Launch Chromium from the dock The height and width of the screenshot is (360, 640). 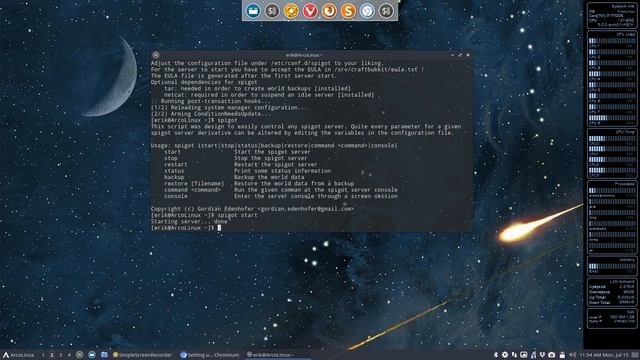[367, 11]
